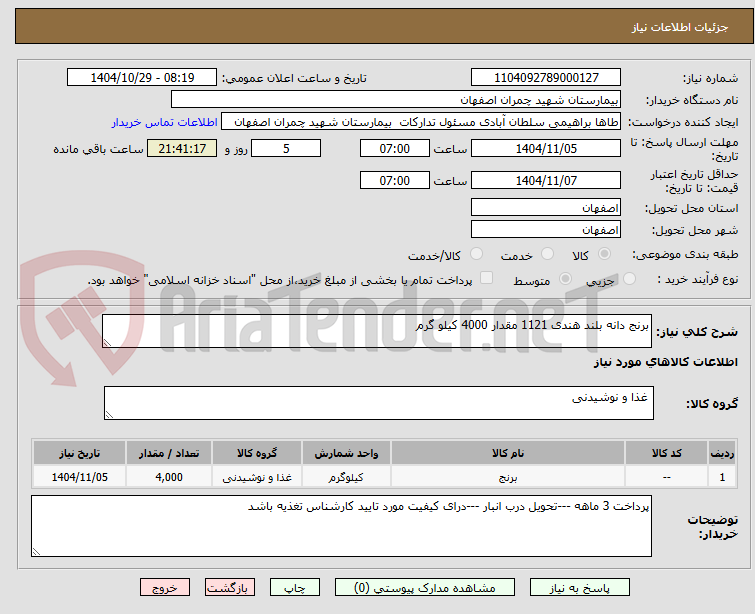Open اطلاعات تماس خریدار link
This screenshot has width=755, height=614.
tap(165, 122)
